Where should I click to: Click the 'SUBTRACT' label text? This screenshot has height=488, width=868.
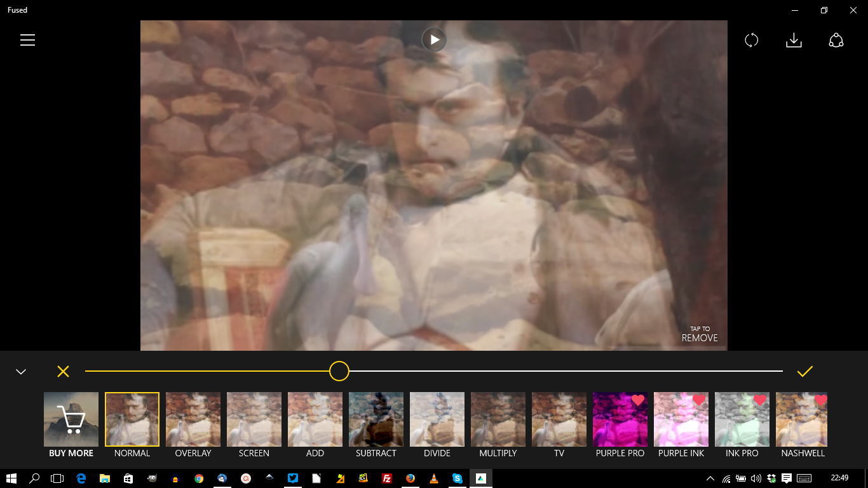(376, 453)
